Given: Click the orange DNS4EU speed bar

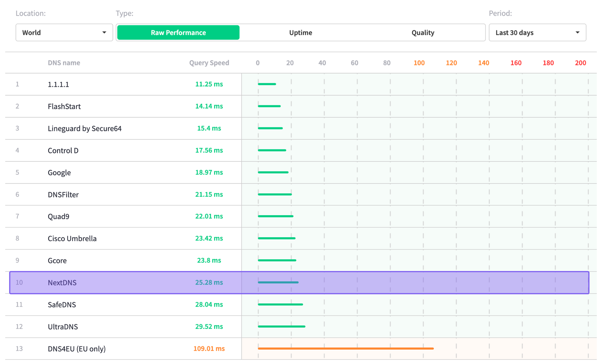Looking at the screenshot, I should click(346, 348).
